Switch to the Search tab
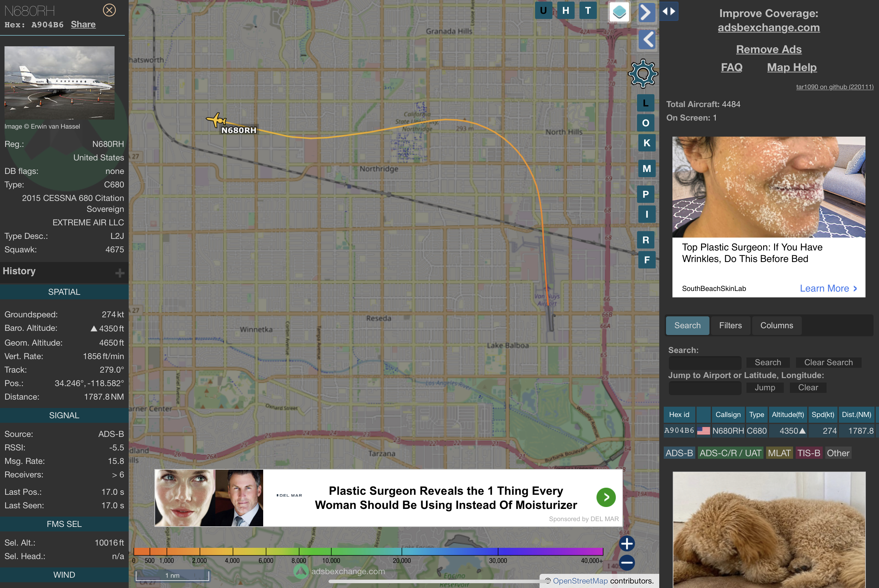Image resolution: width=879 pixels, height=588 pixels. tap(687, 325)
